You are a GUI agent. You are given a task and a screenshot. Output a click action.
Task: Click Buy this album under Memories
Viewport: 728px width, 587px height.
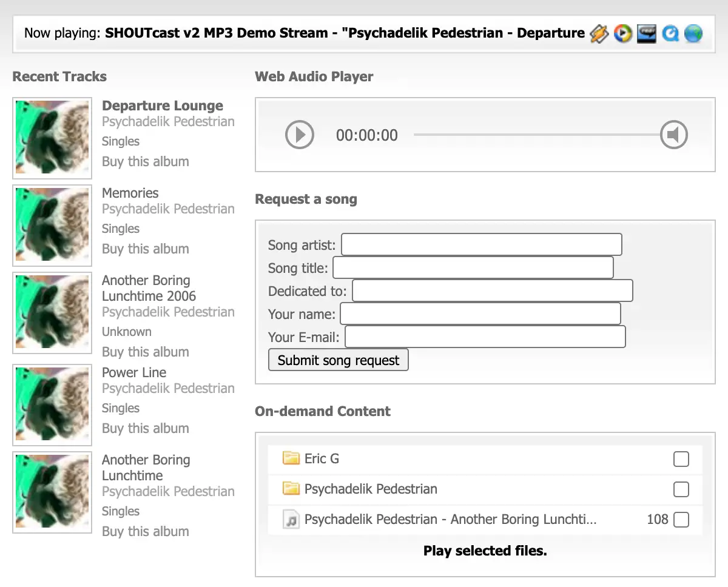(146, 249)
